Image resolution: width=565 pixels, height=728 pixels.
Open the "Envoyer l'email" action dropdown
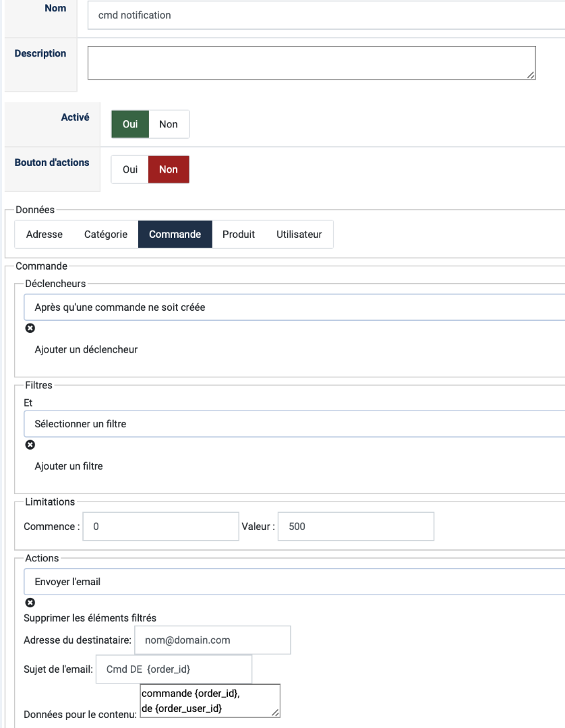tap(294, 581)
